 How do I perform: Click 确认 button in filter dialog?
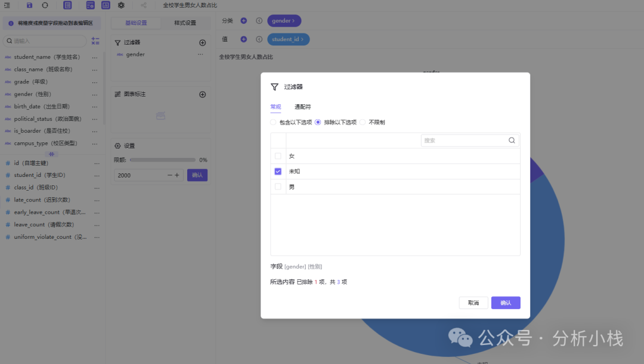(506, 303)
